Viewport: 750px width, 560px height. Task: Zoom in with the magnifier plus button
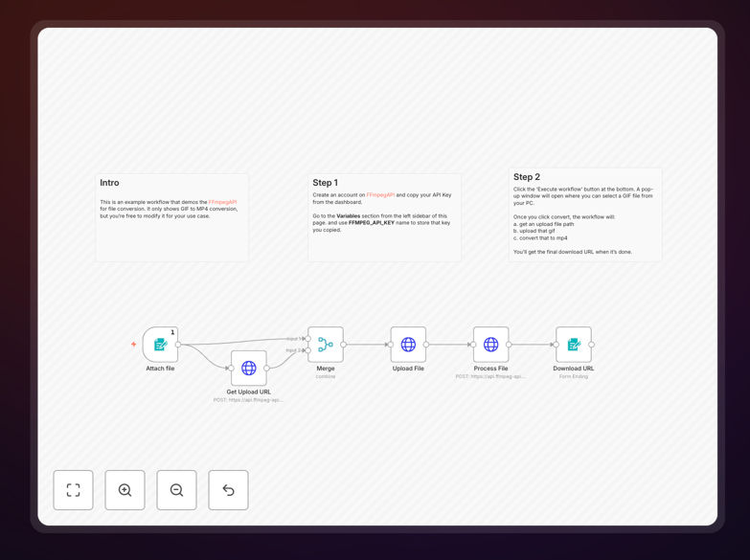(x=125, y=490)
